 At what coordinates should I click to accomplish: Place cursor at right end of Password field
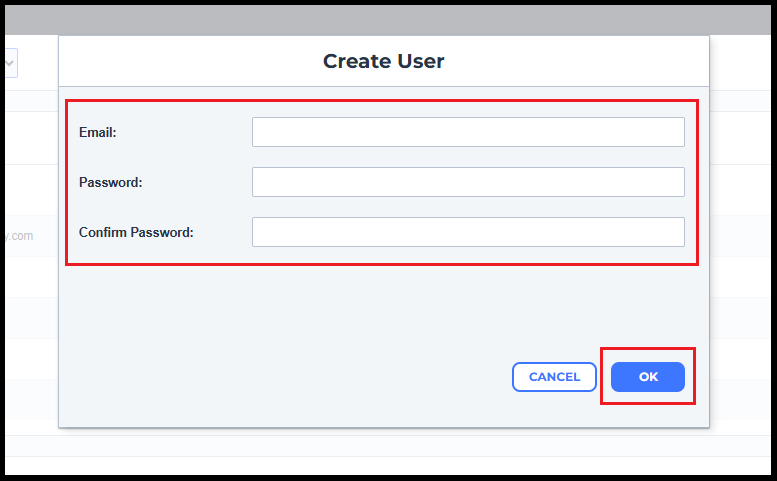(676, 182)
